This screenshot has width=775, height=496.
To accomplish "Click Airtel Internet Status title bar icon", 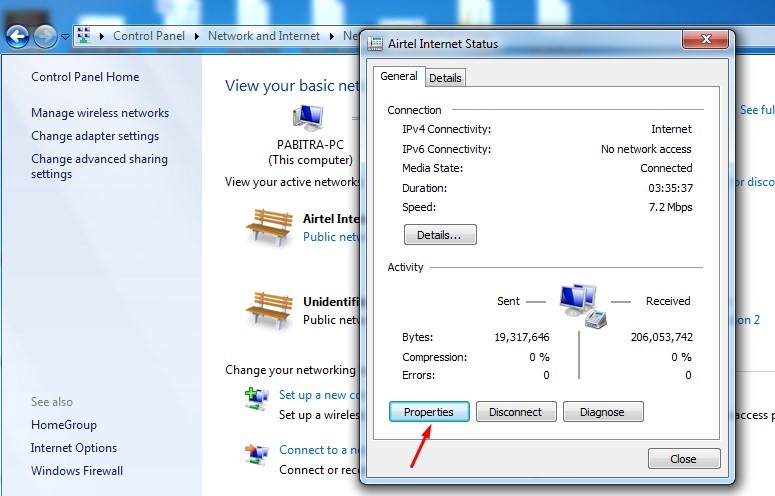I will tap(375, 43).
